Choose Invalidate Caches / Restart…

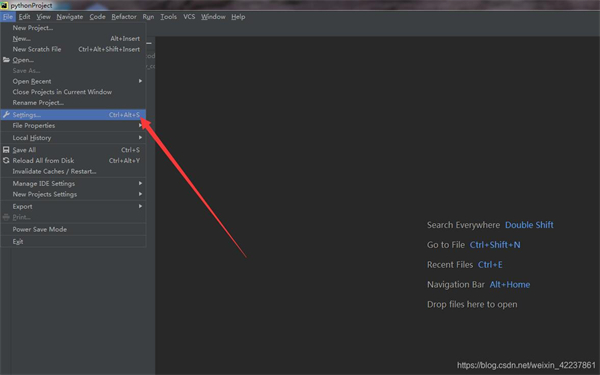pos(73,171)
